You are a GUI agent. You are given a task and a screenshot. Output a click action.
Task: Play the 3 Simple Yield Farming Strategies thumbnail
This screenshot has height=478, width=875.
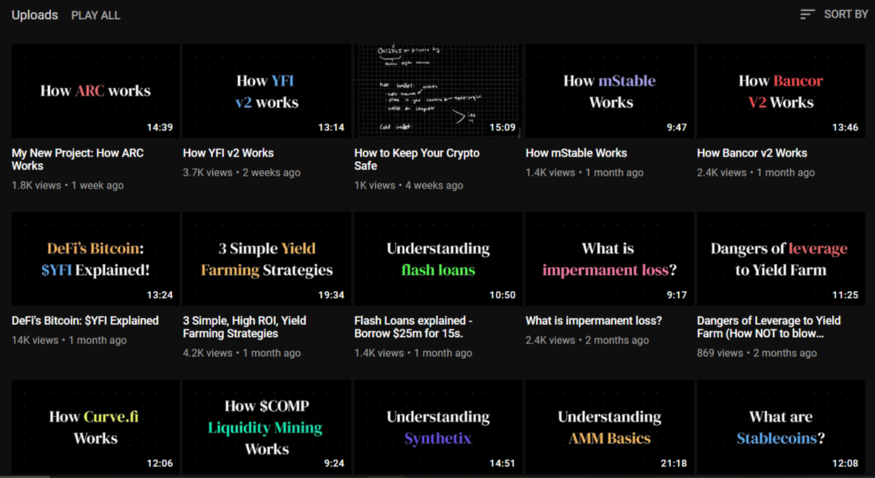coord(266,259)
